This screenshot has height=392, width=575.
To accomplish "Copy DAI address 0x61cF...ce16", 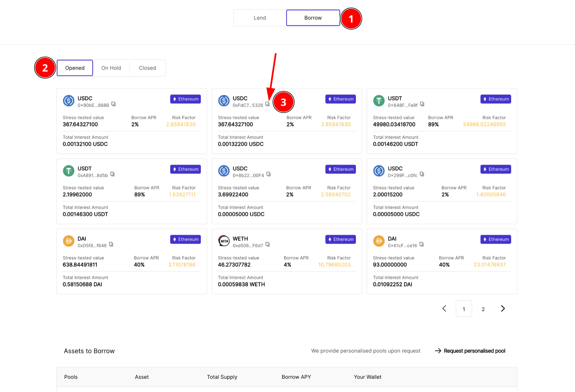I will (x=421, y=244).
